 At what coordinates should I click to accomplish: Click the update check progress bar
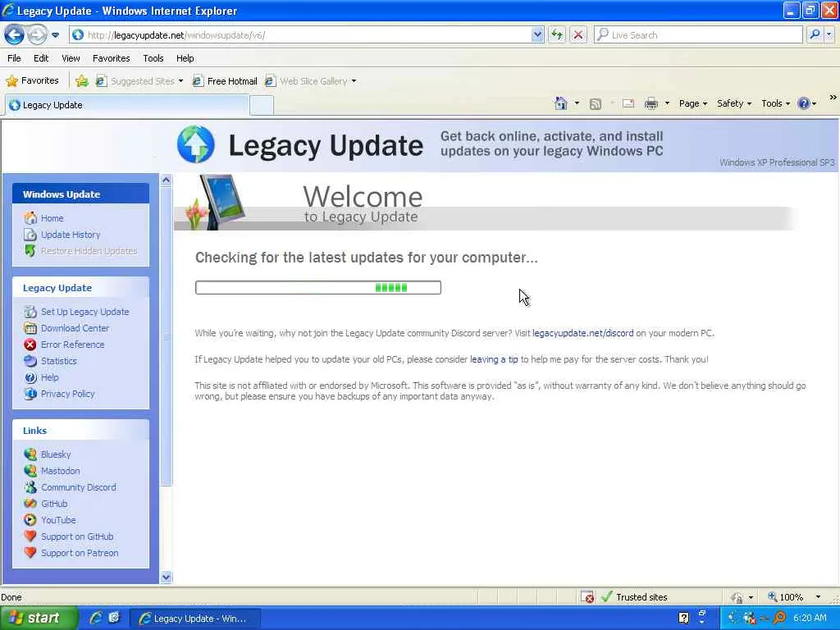(317, 288)
